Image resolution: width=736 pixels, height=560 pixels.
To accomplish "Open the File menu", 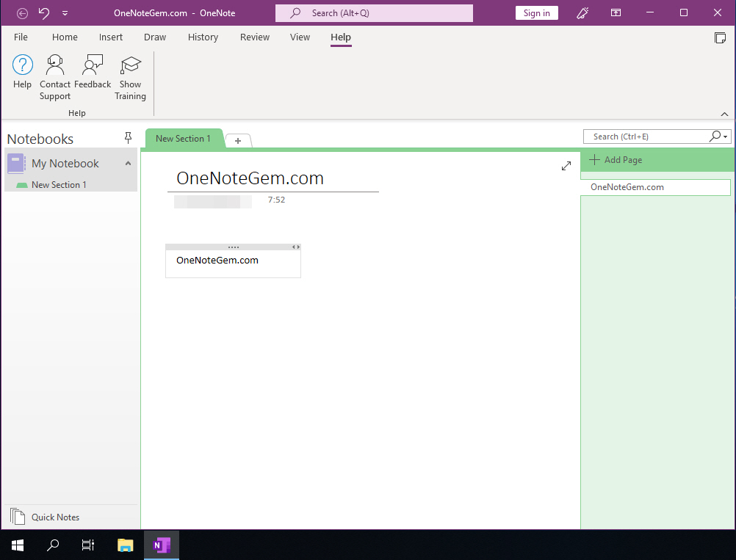I will 21,37.
